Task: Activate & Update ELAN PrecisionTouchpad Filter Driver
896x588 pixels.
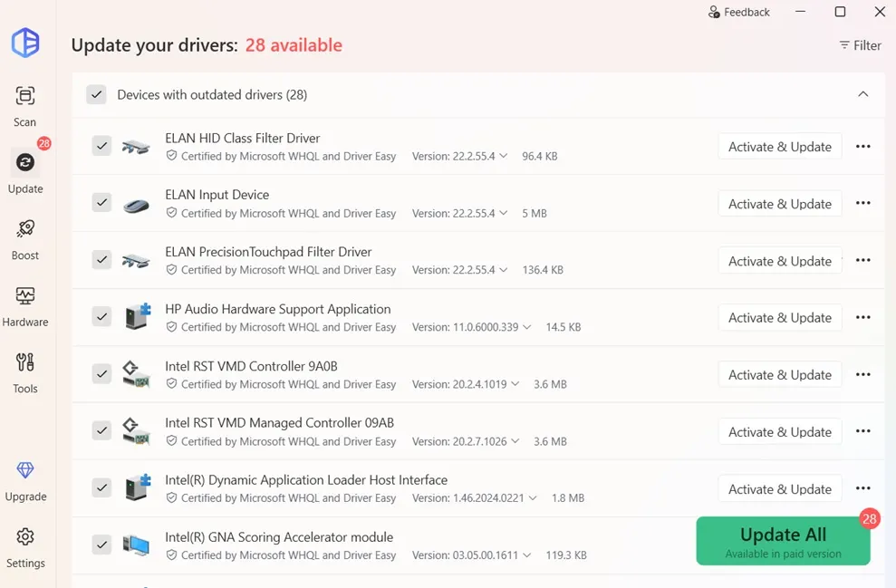Action: click(x=779, y=261)
